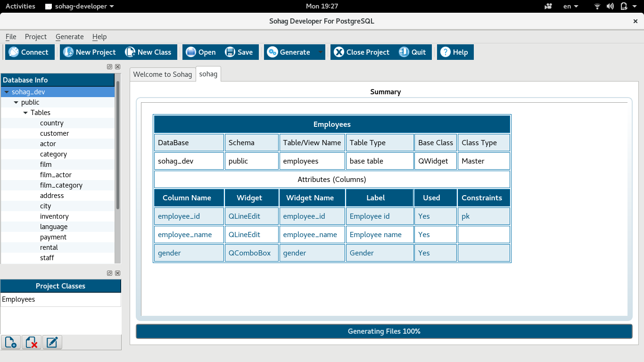644x362 pixels.
Task: Click the Database Info scrollbar
Action: click(118, 145)
